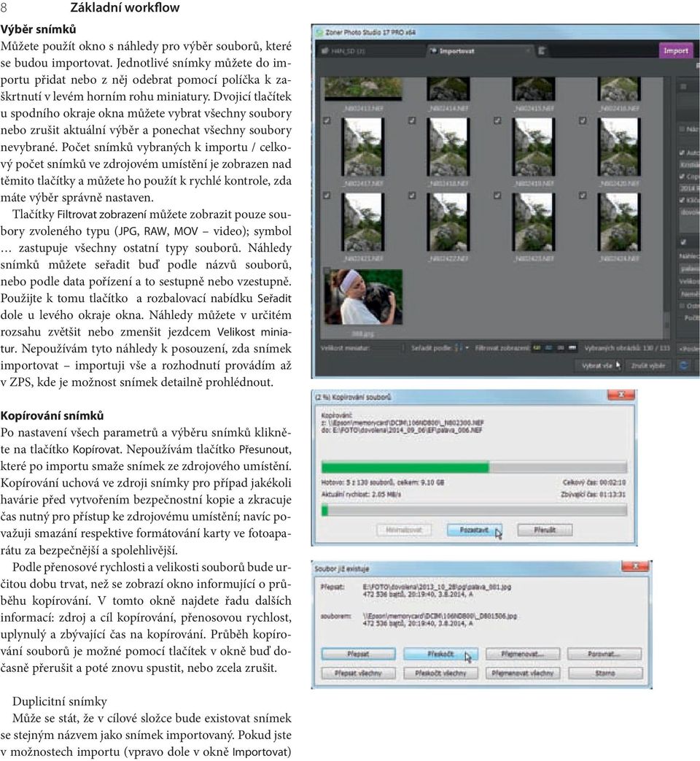Click the lower current-file progress bar
Viewport: 700px width, 761px height.
click(x=474, y=510)
